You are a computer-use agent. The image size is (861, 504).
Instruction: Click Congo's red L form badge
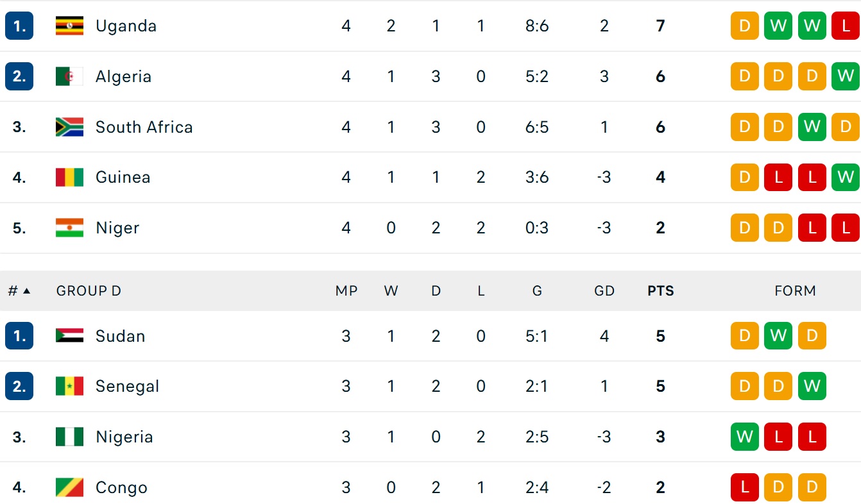pyautogui.click(x=744, y=488)
